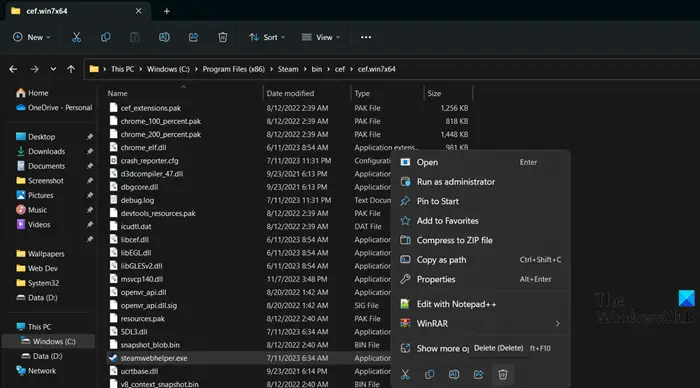Choose Properties from the context menu
Image resolution: width=700 pixels, height=388 pixels.
[480, 280]
